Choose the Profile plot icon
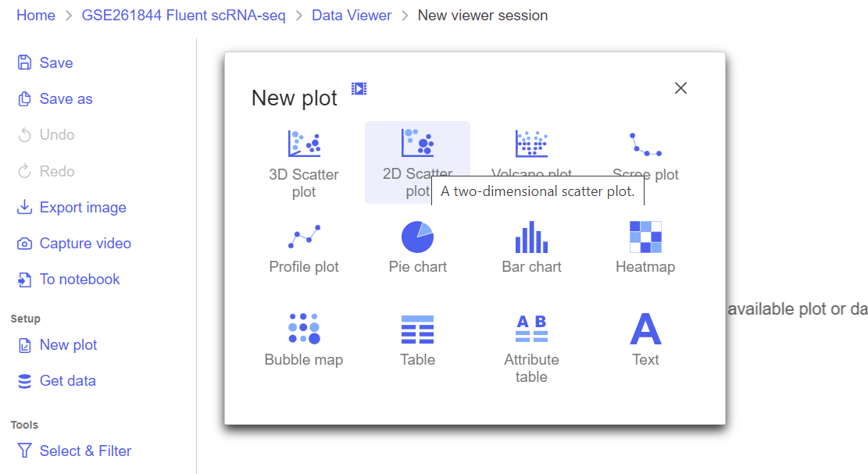Viewport: 868px width, 474px height. [x=304, y=237]
